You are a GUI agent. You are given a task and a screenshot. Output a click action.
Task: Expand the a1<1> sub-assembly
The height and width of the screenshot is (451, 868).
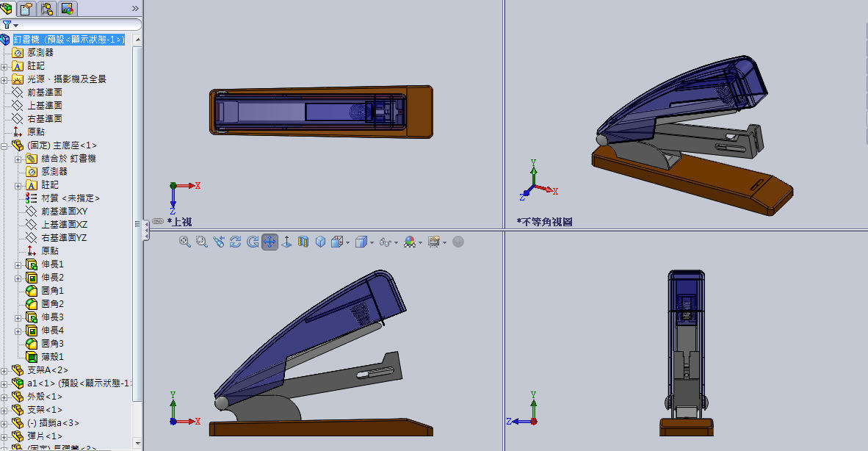(4, 384)
